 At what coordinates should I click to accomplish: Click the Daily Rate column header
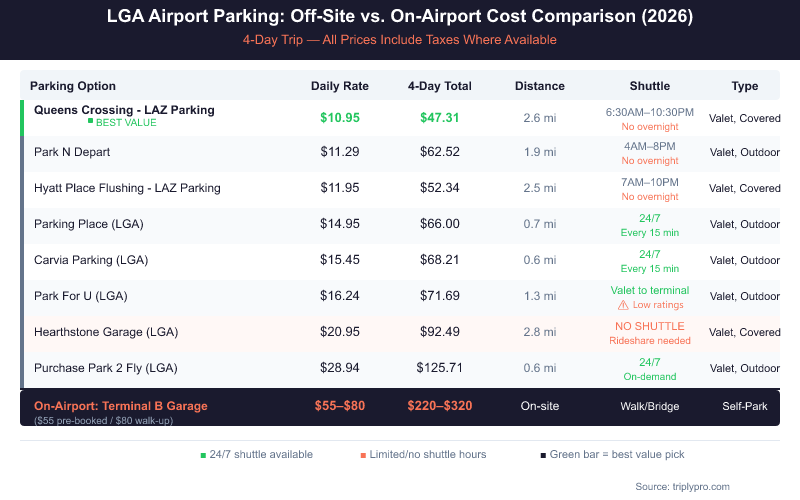[x=340, y=86]
